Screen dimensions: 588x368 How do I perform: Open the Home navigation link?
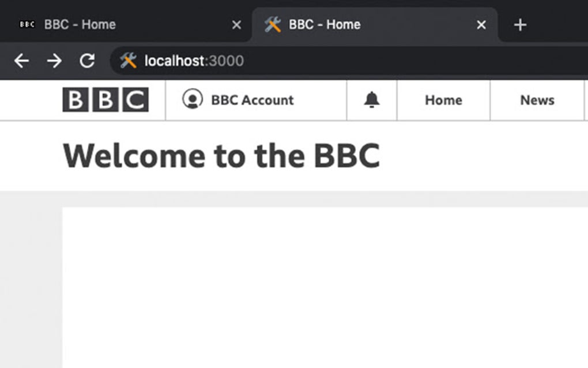point(443,100)
